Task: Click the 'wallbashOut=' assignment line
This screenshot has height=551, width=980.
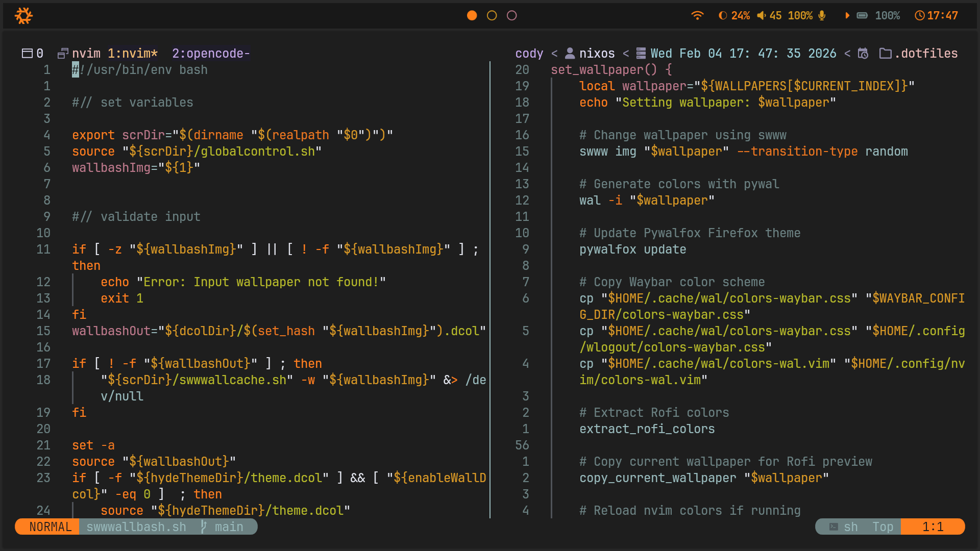Action: 279,331
